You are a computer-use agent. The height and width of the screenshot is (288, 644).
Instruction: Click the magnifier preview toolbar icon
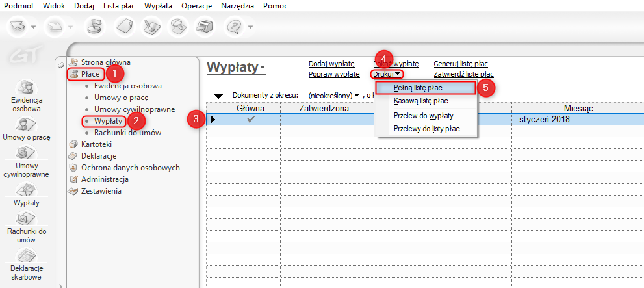click(179, 27)
